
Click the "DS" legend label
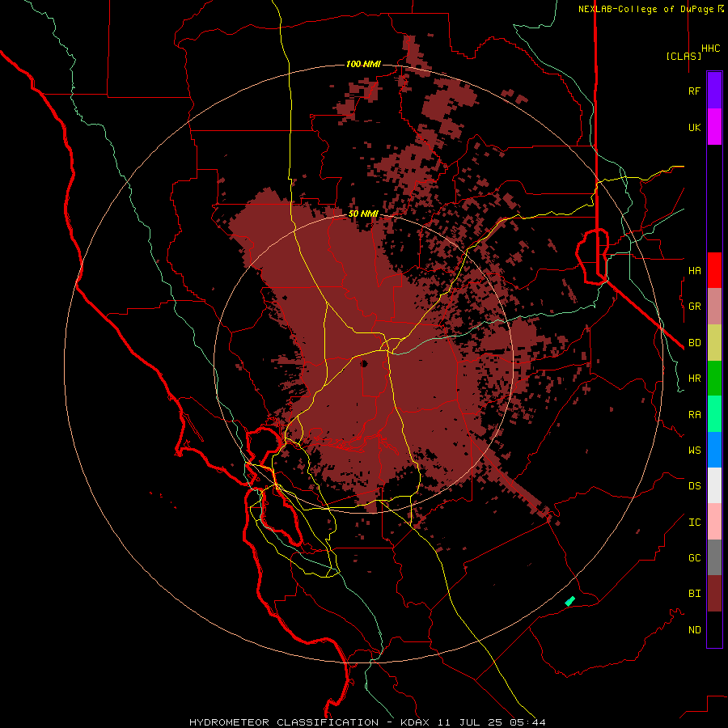pyautogui.click(x=694, y=485)
